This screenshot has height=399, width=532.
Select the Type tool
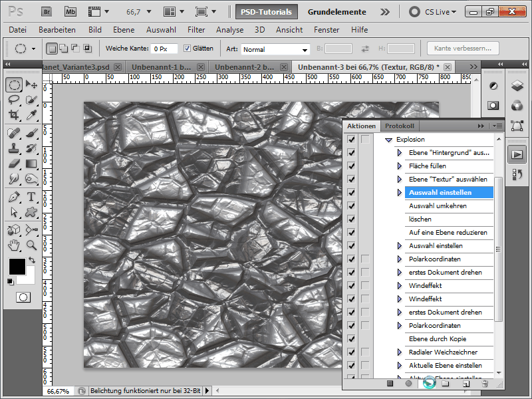(31, 197)
